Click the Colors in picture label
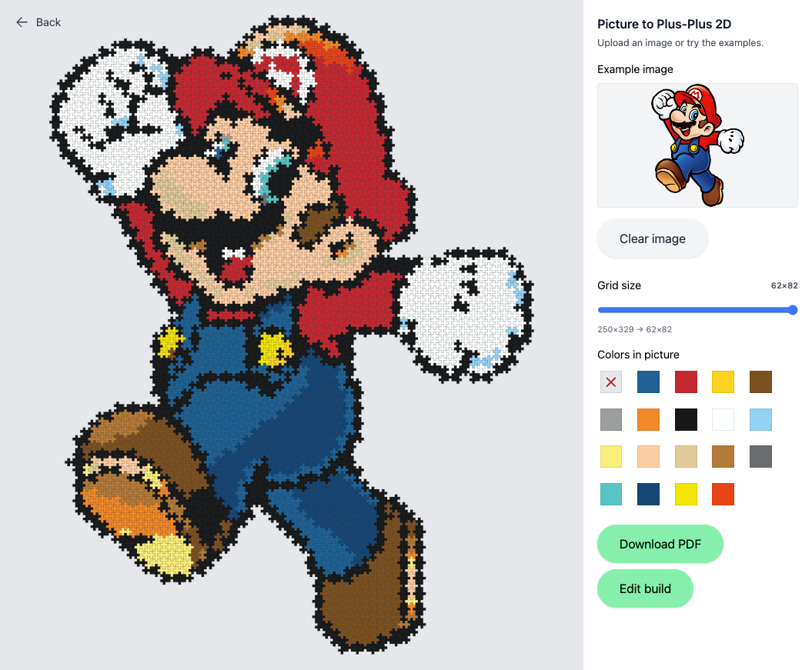Screen dimensions: 812x670 638,355
